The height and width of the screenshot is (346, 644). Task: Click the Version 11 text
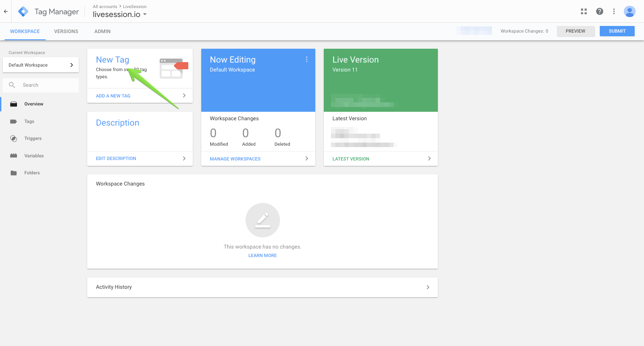point(345,70)
